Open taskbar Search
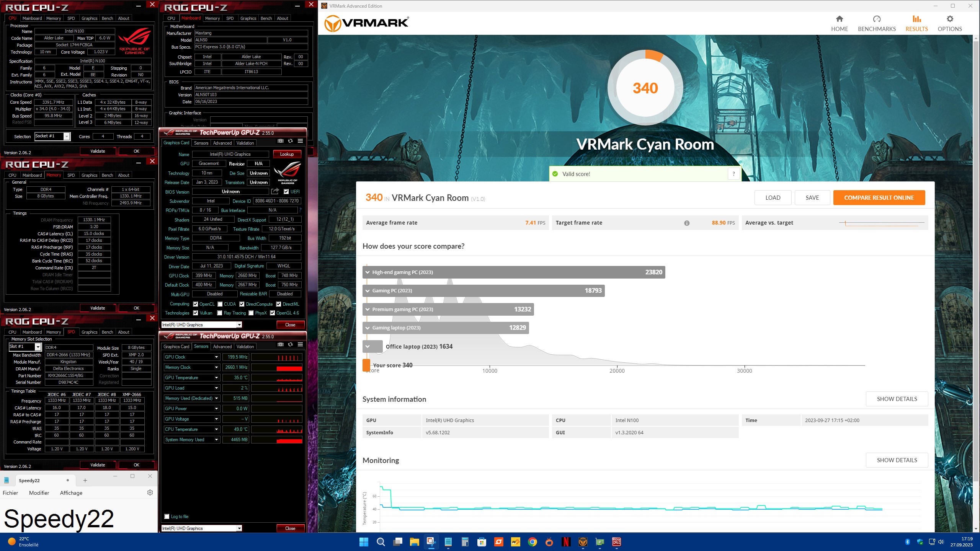Image resolution: width=980 pixels, height=551 pixels. click(381, 542)
